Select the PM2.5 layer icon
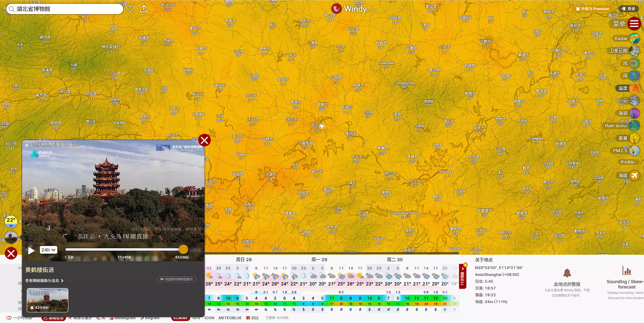 [x=634, y=151]
